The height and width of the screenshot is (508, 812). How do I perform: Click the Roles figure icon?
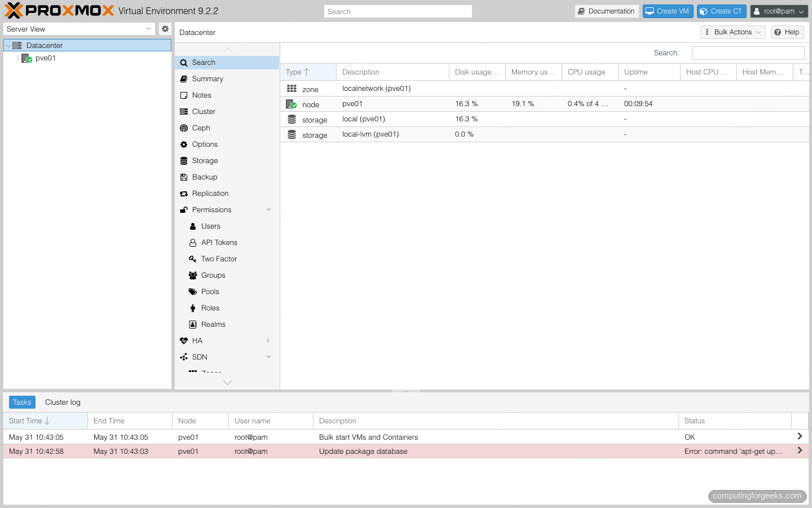point(193,308)
